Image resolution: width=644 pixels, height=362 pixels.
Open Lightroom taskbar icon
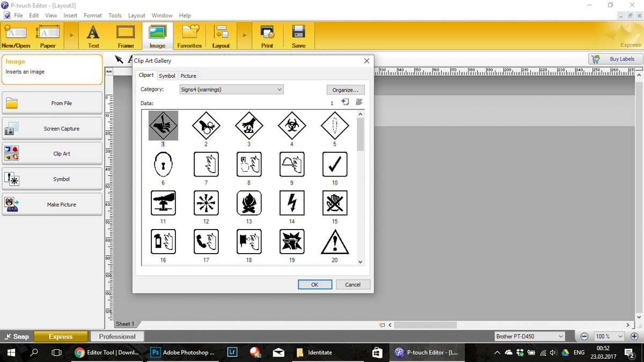[232, 352]
